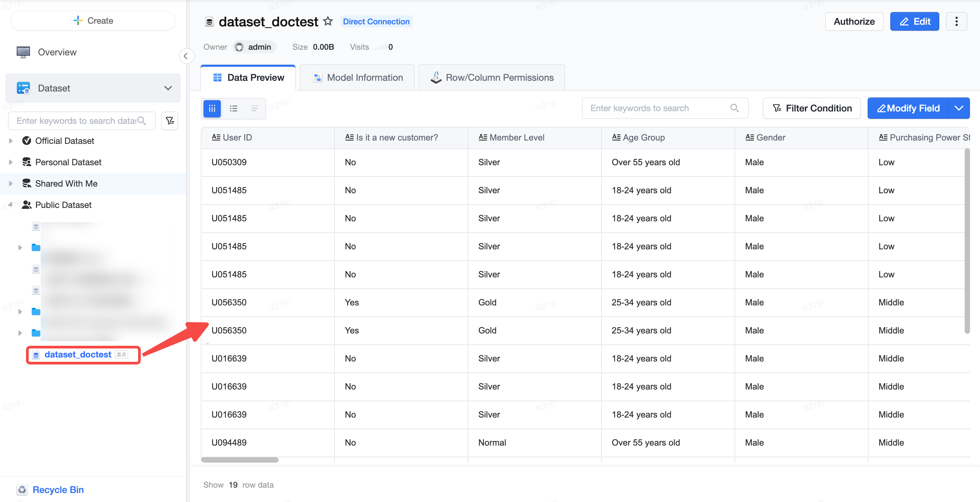Collapse the Dataset section chevron
This screenshot has width=980, height=502.
168,88
